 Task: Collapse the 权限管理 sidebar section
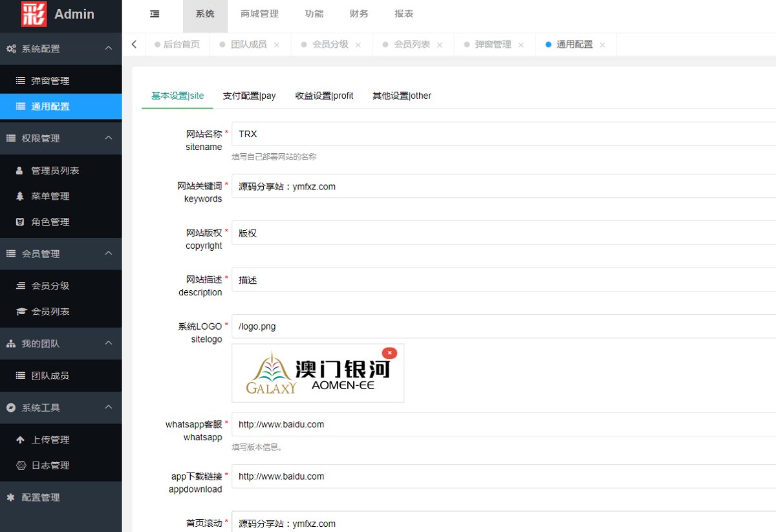109,138
